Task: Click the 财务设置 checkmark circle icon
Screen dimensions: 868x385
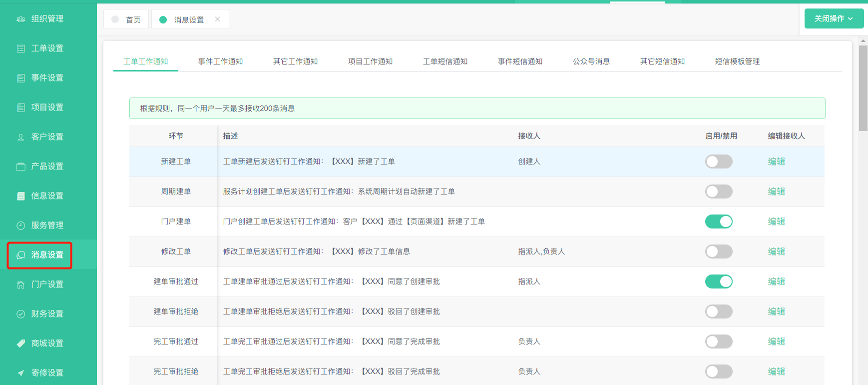Action: click(21, 314)
